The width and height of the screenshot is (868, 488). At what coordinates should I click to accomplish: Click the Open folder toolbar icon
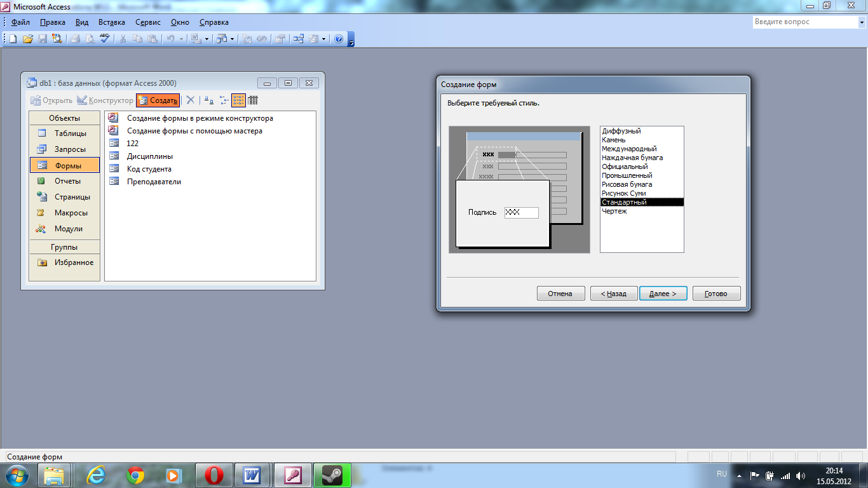click(x=28, y=39)
